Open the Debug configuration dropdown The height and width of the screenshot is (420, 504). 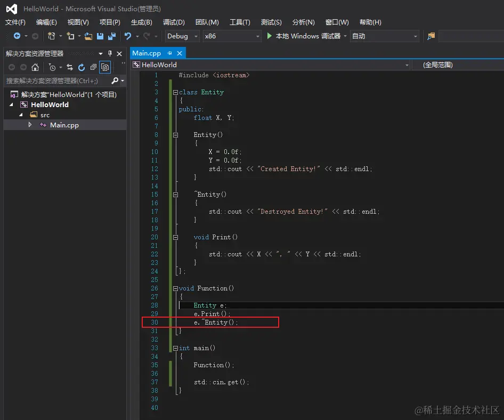tap(182, 36)
